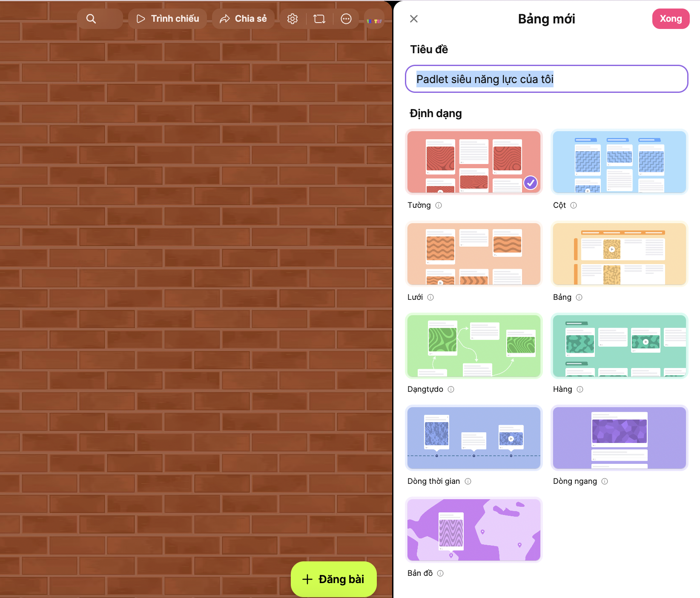The width and height of the screenshot is (700, 598).
Task: Choose the Bảng table format thumbnail
Action: point(619,254)
